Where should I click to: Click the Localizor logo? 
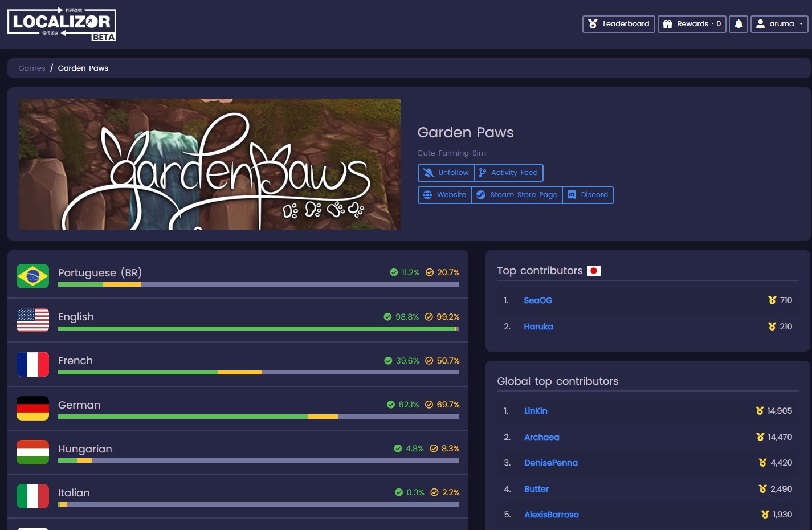pos(62,24)
